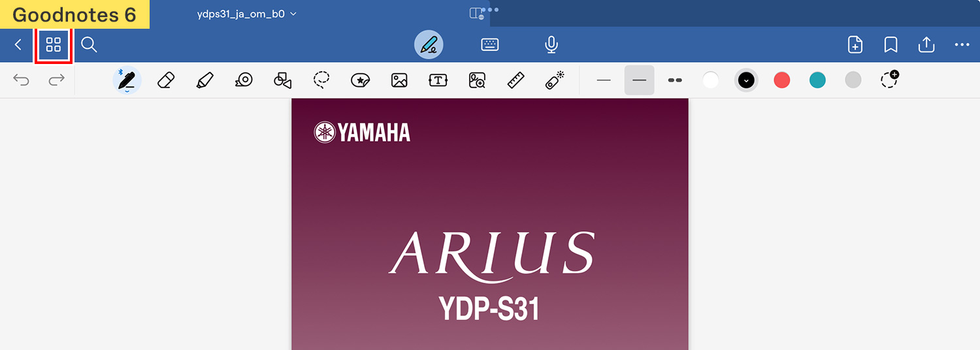
Task: Redo the last undone action
Action: (x=57, y=80)
